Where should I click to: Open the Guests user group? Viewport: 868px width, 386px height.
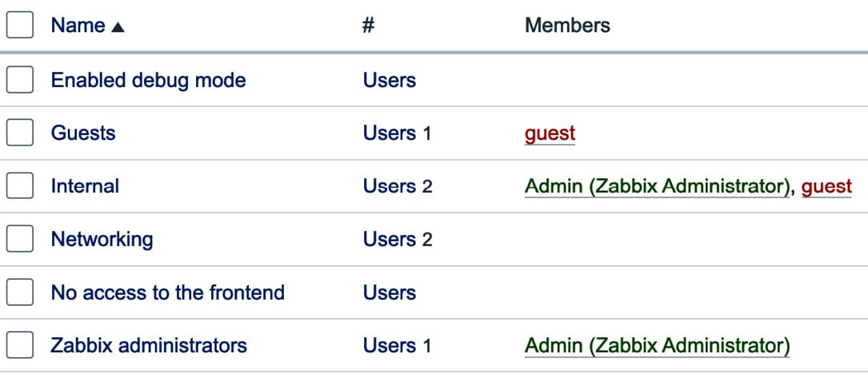[83, 133]
